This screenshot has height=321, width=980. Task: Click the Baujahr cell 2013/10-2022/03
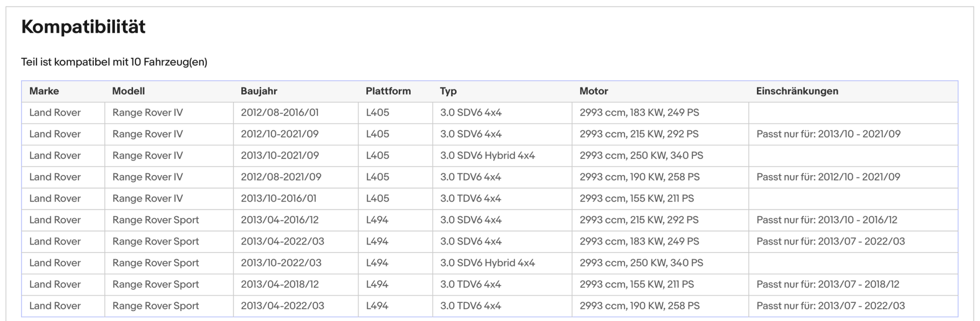pyautogui.click(x=282, y=263)
